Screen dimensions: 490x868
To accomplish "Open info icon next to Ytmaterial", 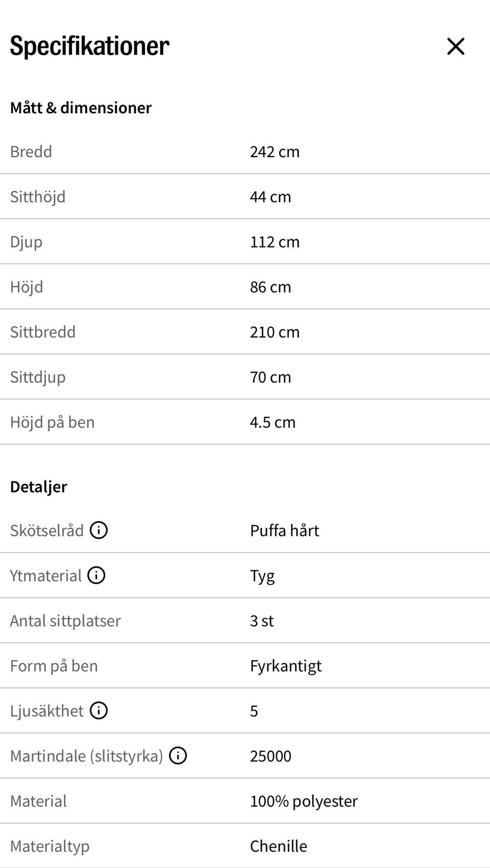I will 96,575.
